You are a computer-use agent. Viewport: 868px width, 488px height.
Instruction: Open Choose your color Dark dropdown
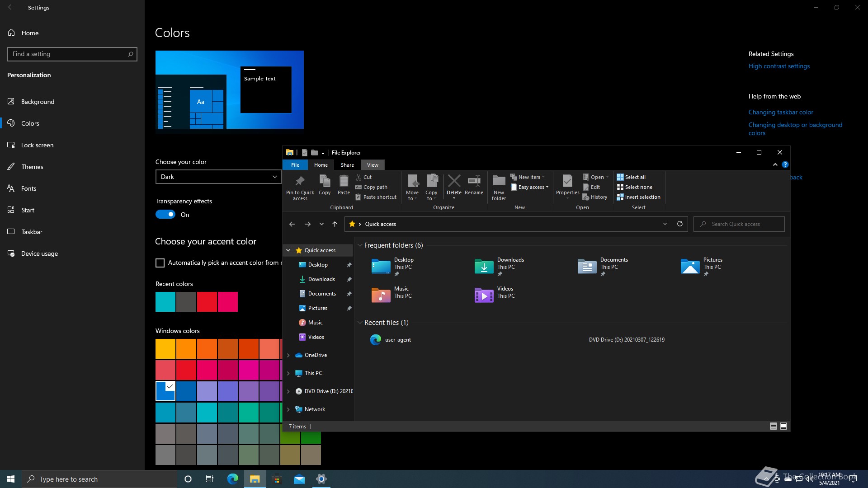[x=218, y=177]
